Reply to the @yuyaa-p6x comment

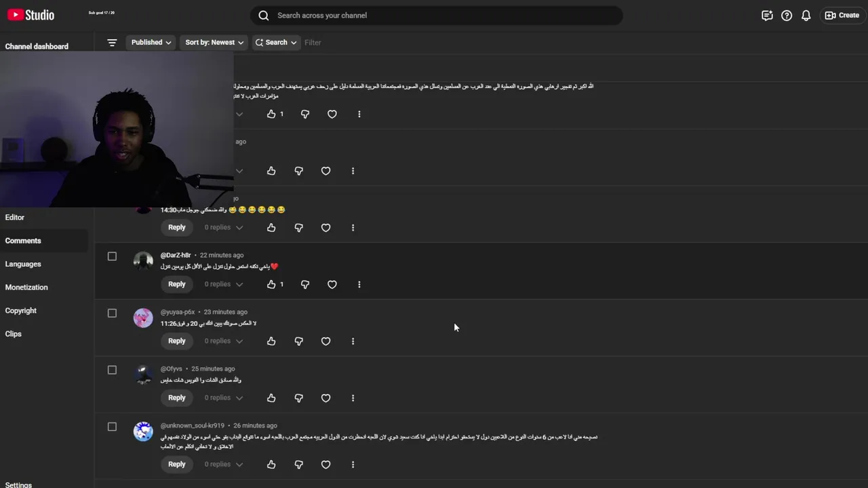[x=177, y=342]
